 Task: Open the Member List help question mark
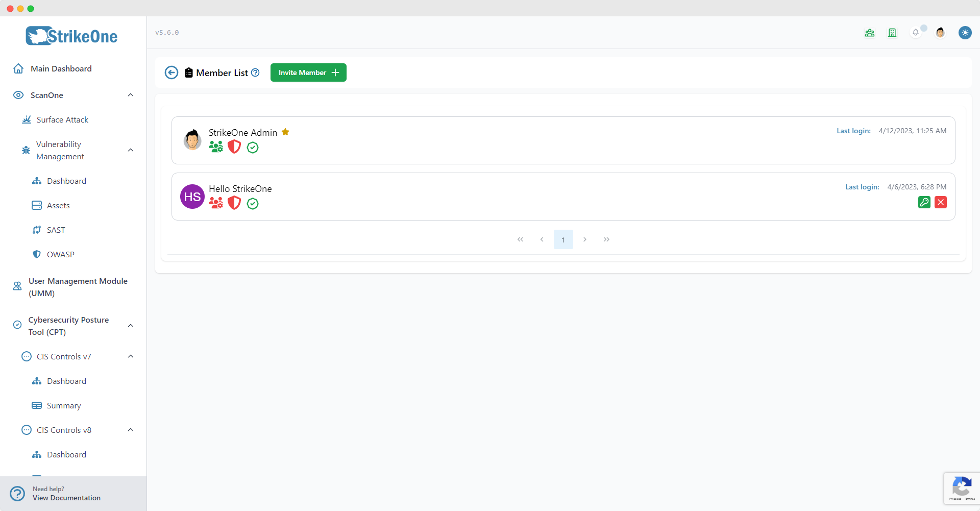[x=255, y=72]
